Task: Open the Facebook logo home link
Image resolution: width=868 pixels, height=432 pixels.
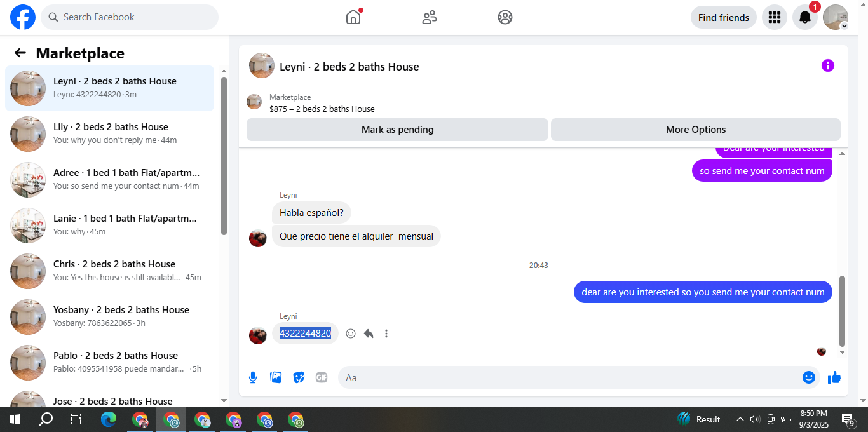Action: (x=23, y=17)
